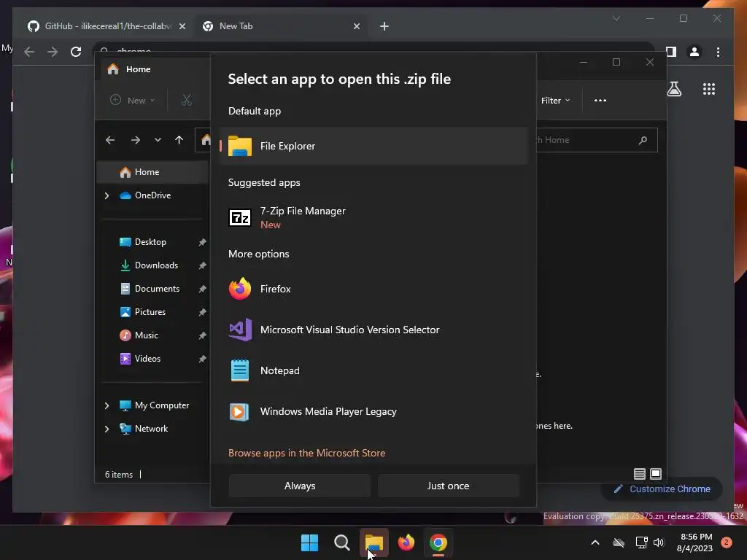
Task: Open OneDrive in the sidebar
Action: 152,195
